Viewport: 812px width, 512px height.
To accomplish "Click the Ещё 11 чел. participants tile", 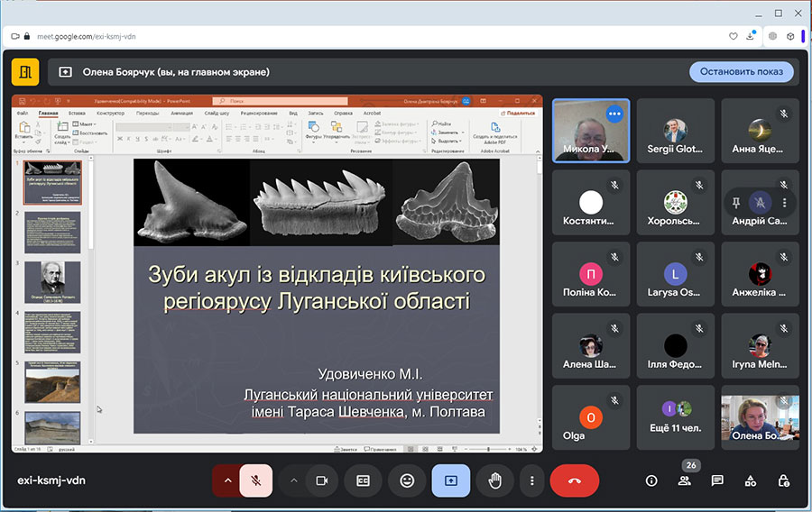I will tap(675, 417).
